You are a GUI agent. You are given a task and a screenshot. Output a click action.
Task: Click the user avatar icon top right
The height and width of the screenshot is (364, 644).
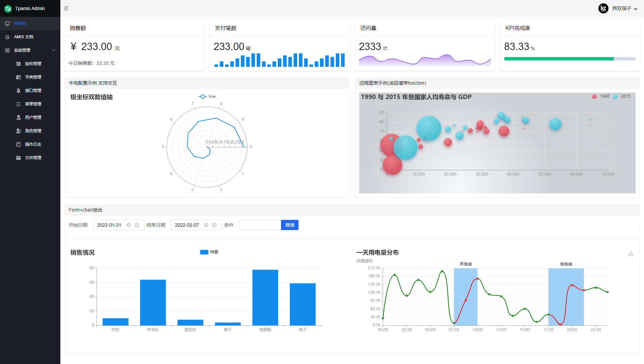pos(603,8)
